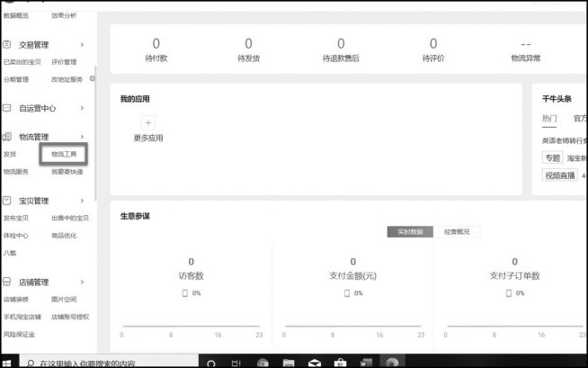The width and height of the screenshot is (588, 368).
Task: Click the 交易管理 section icon
Action: click(7, 44)
